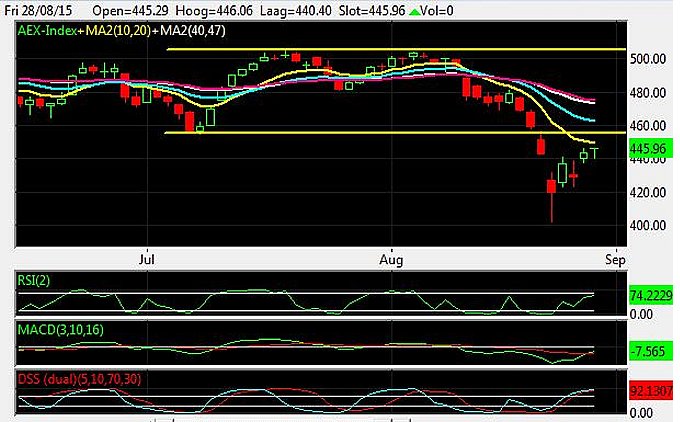Click the Aug marker on date axis

pyautogui.click(x=394, y=257)
